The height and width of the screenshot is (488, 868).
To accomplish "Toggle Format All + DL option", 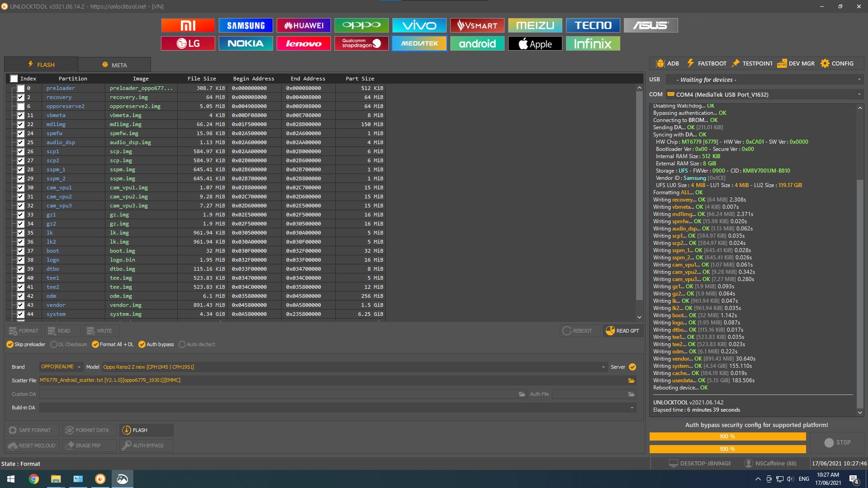I will click(x=113, y=344).
